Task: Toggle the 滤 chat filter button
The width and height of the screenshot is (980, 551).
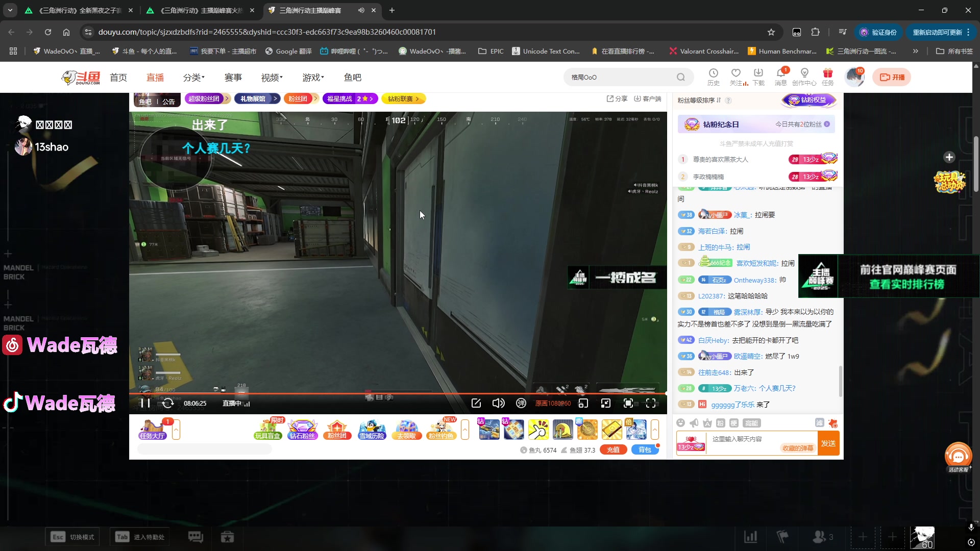Action: [819, 422]
